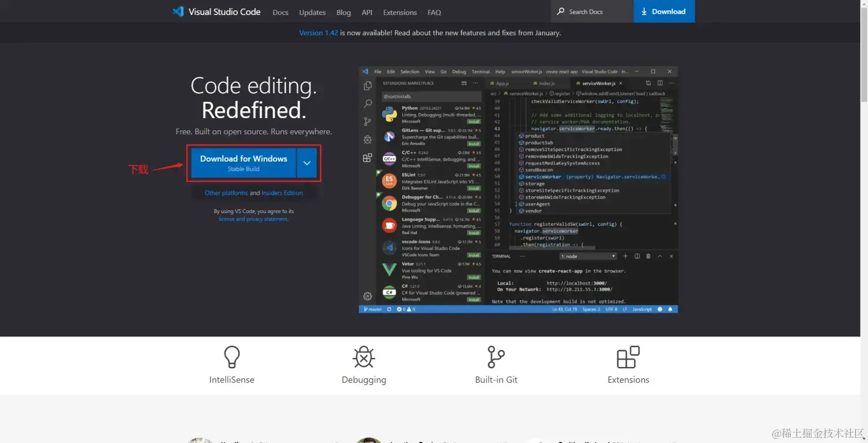This screenshot has height=443, width=868.
Task: Click the new terminal plus icon
Action: pyautogui.click(x=626, y=256)
